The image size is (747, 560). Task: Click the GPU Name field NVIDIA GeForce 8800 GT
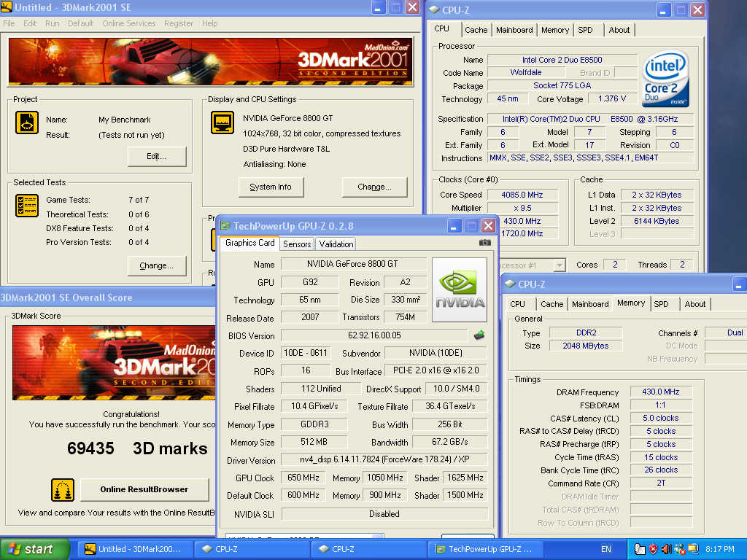(x=353, y=264)
